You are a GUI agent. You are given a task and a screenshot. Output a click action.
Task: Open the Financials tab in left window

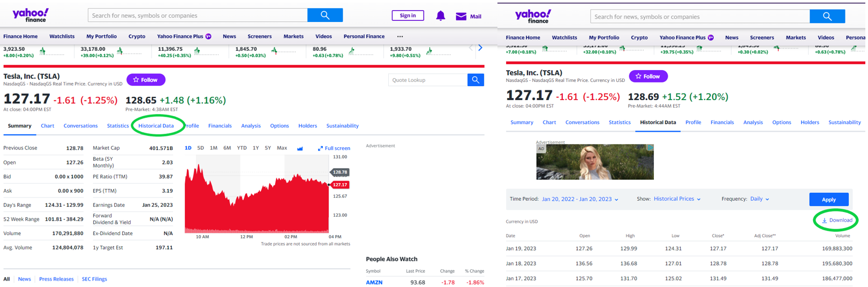220,126
